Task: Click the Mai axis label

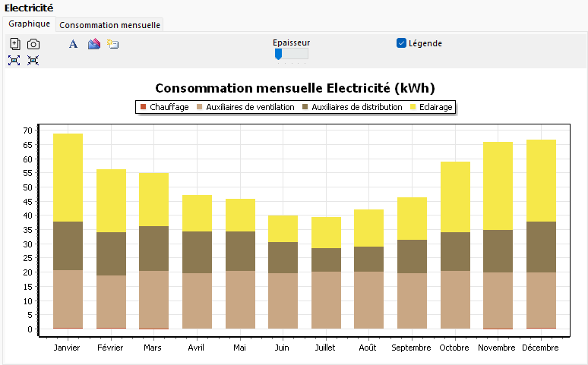Action: coord(239,348)
